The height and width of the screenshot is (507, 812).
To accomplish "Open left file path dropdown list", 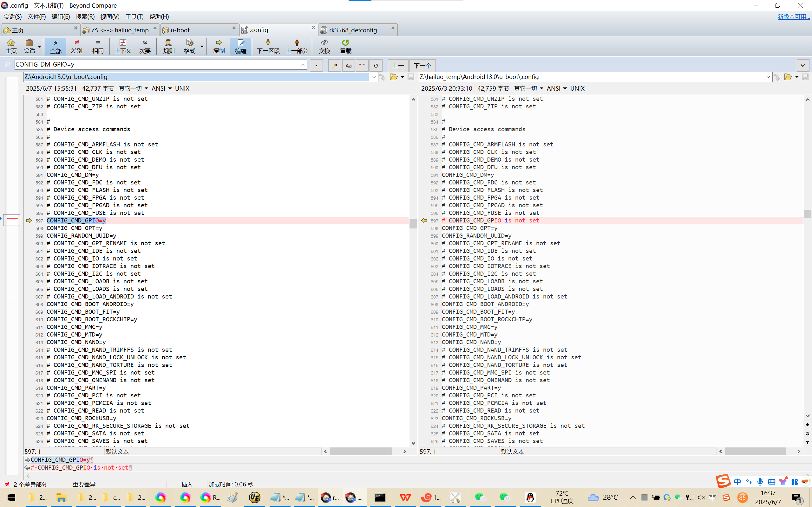I will [x=374, y=77].
